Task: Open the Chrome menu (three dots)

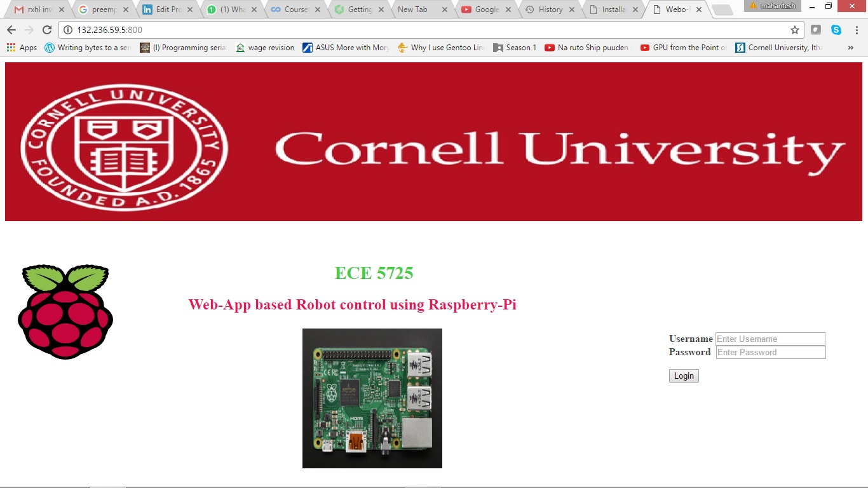Action: coord(855,30)
